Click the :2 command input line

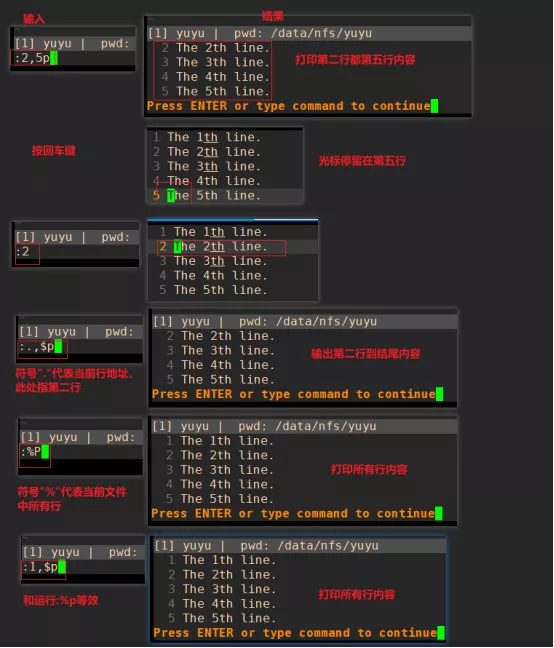pyautogui.click(x=76, y=251)
